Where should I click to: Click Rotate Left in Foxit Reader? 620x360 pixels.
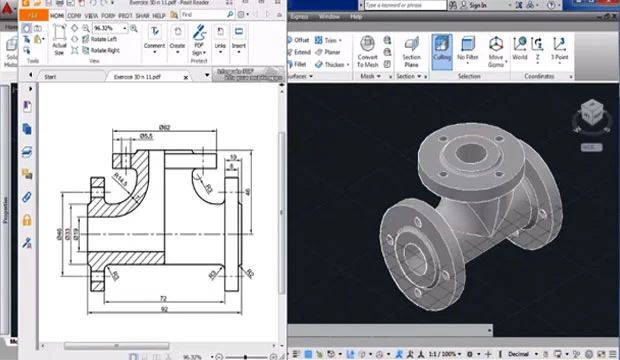coord(99,39)
